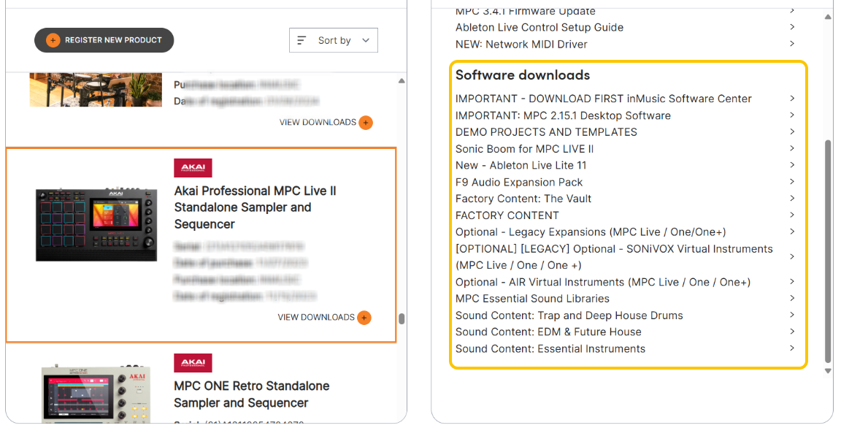Open Ableton Live Control Setup Guide

pos(539,27)
